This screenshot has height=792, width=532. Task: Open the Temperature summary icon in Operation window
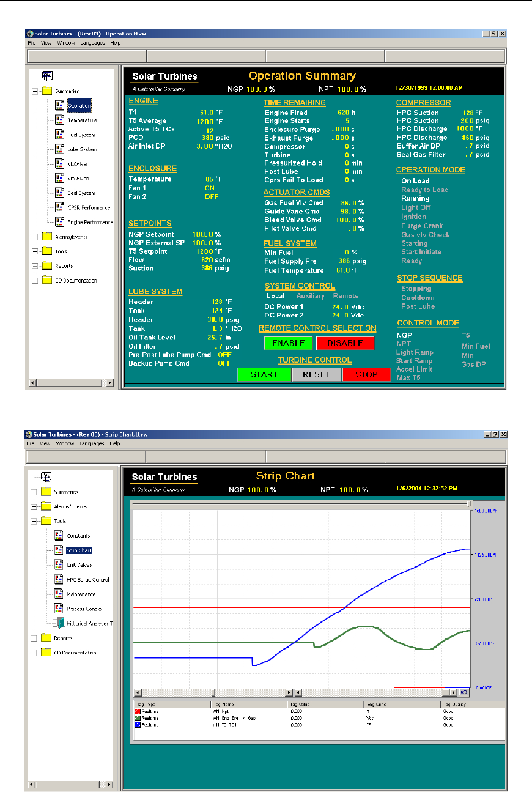point(59,120)
